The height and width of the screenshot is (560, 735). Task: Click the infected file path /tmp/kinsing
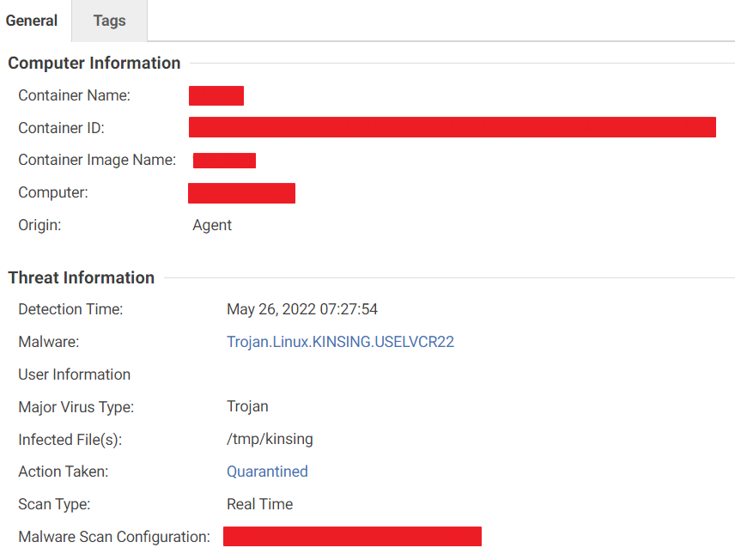[x=270, y=439]
